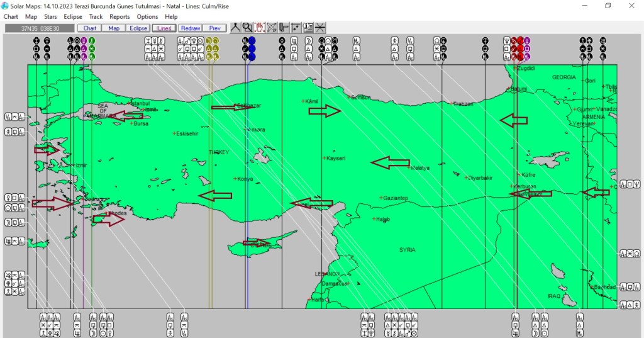Expand the Reports menu
Screen dimensions: 644x338
point(119,17)
